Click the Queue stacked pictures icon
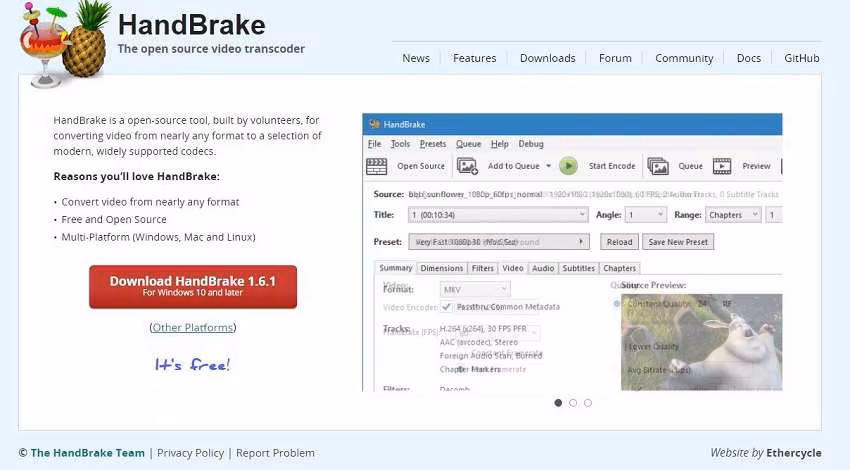850x470 pixels. [x=658, y=166]
